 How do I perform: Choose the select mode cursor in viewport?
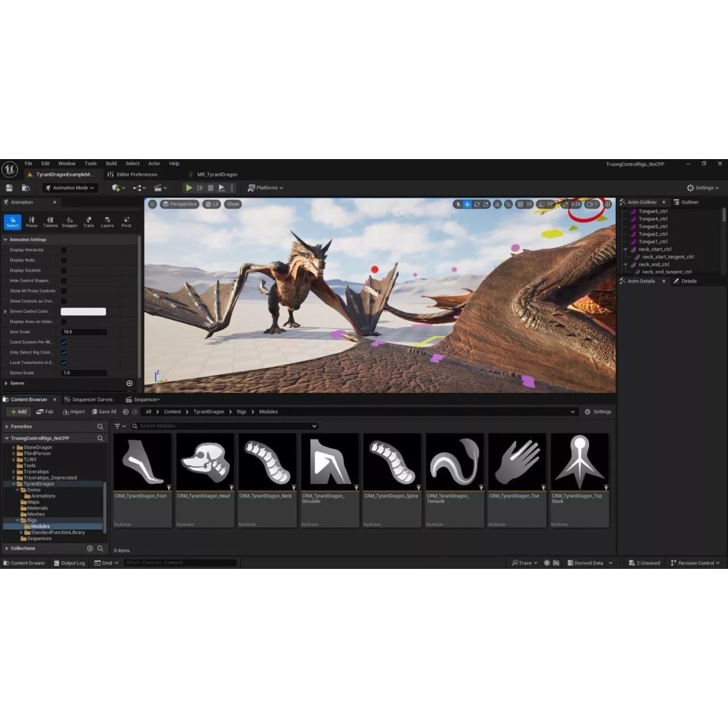[x=458, y=204]
